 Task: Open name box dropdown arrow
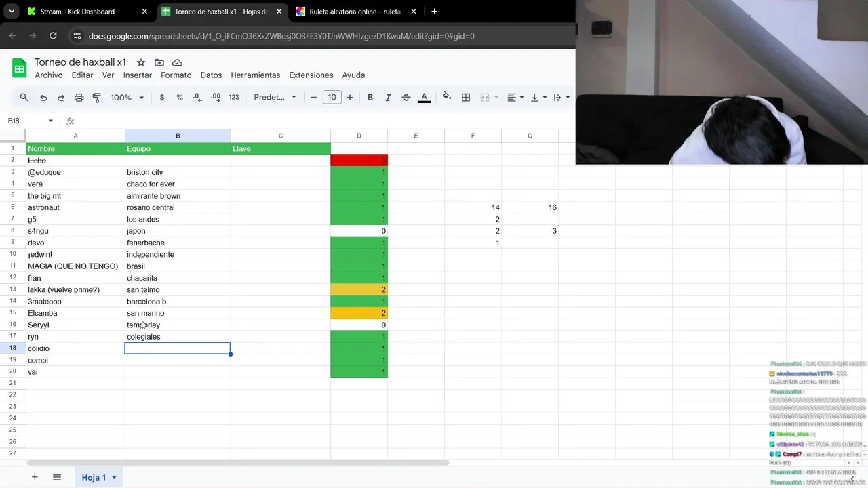point(50,121)
